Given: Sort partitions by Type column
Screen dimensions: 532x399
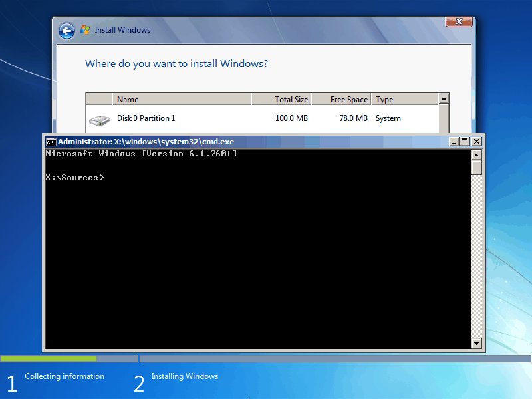Looking at the screenshot, I should pos(404,99).
